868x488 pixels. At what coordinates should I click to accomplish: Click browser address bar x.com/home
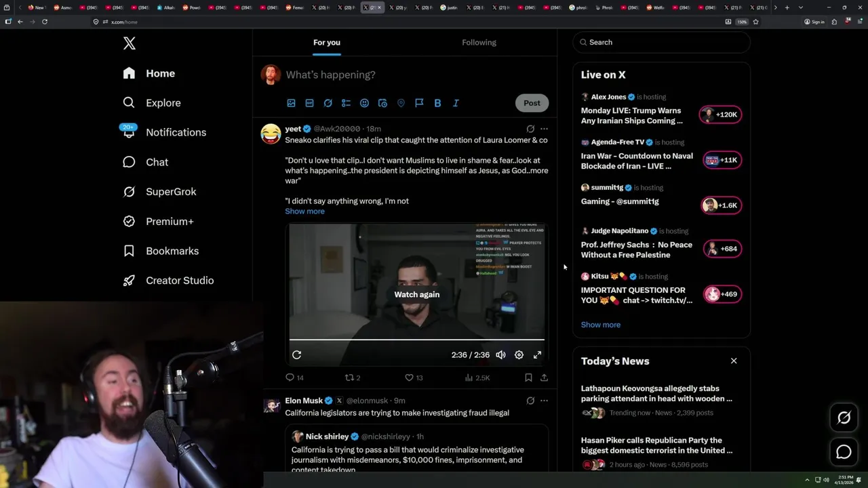pos(407,22)
